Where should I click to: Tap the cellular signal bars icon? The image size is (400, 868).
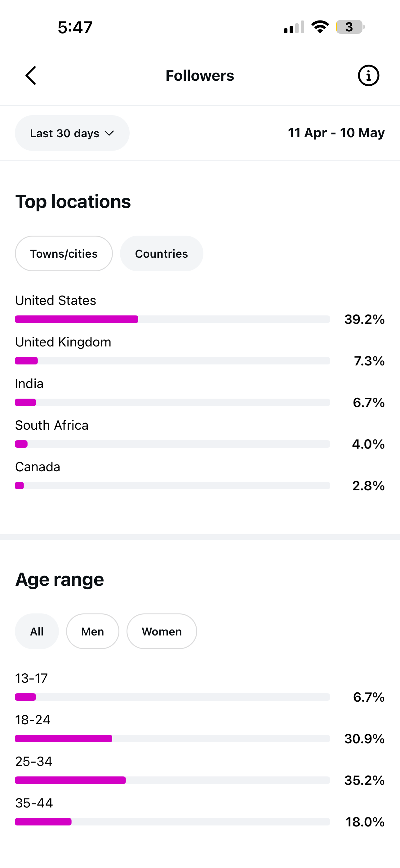[x=294, y=27]
